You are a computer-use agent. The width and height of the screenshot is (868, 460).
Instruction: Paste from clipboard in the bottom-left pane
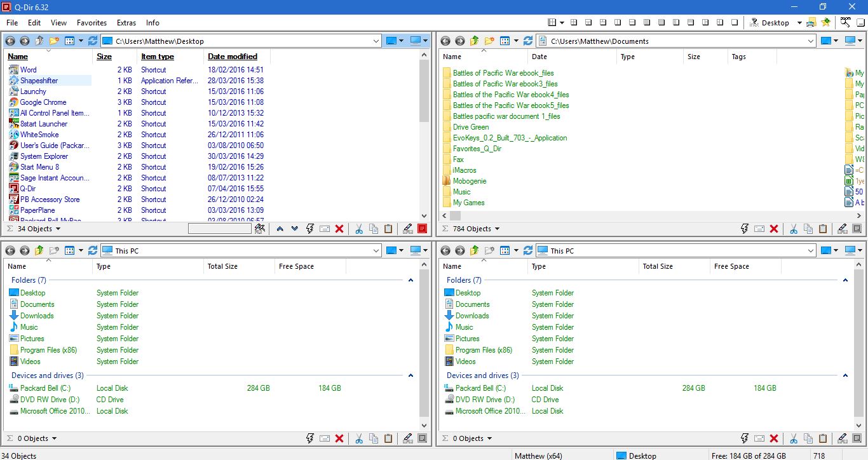click(x=388, y=438)
